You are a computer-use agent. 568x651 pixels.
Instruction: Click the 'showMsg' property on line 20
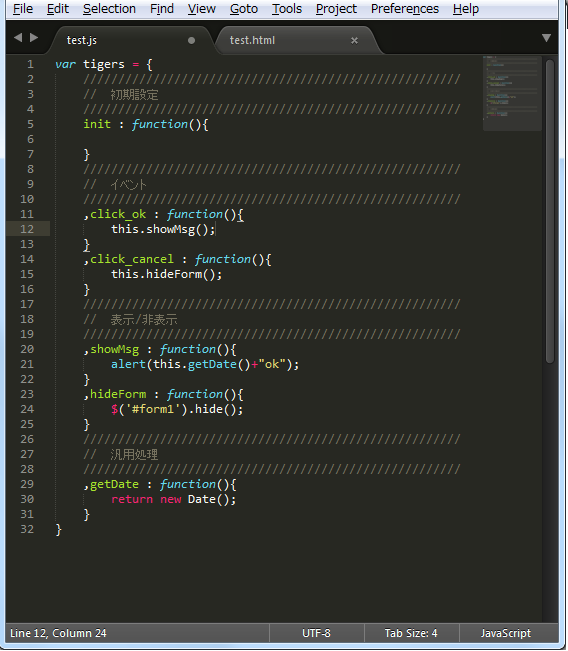click(x=115, y=350)
